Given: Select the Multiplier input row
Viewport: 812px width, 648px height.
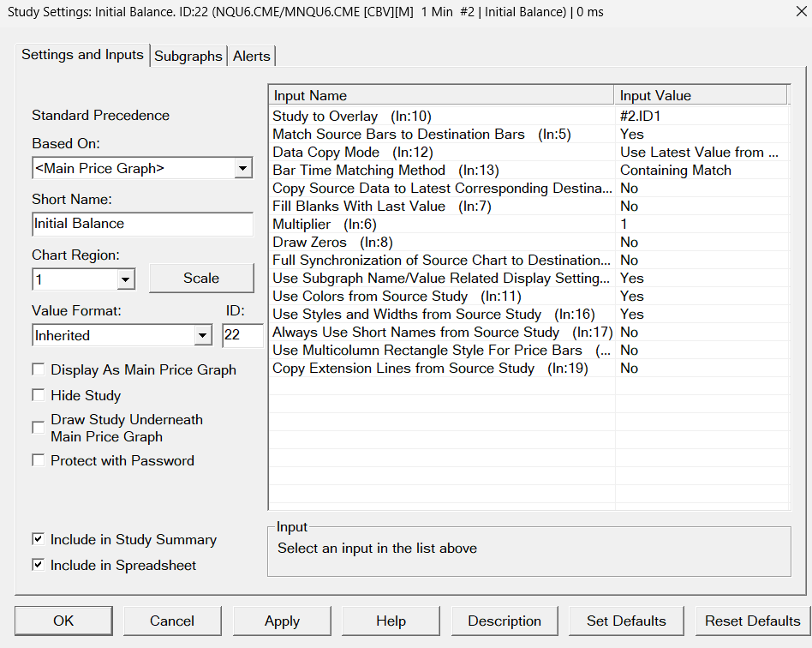Looking at the screenshot, I should [529, 224].
